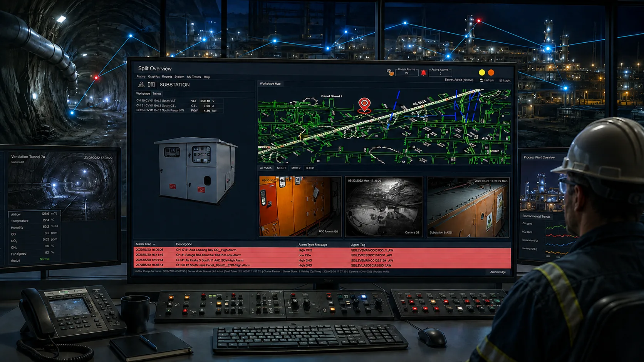
Task: Click the substation cabinet 3D image
Action: pyautogui.click(x=196, y=170)
